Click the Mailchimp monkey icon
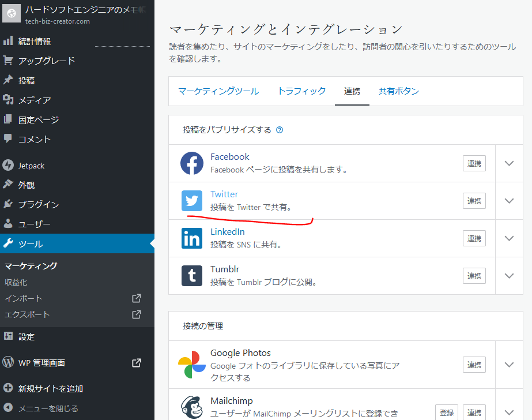The width and height of the screenshot is (532, 420). 192,408
